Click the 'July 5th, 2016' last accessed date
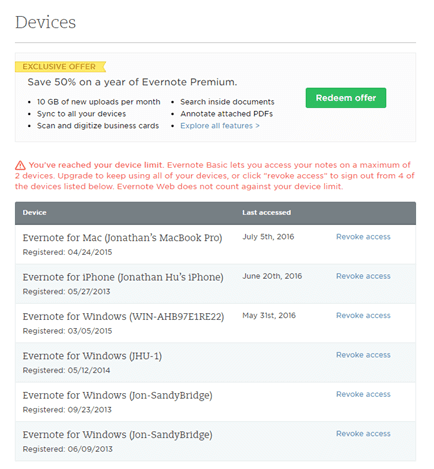 coord(268,237)
